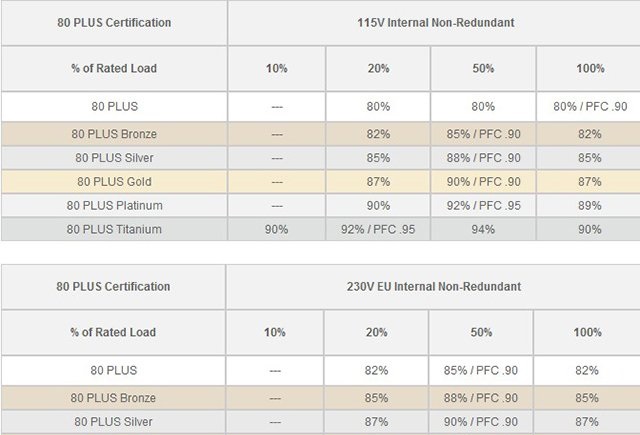Screen dimensions: 640x435
Task: Click the Titanium 10% load 90% cell
Action: [x=276, y=229]
